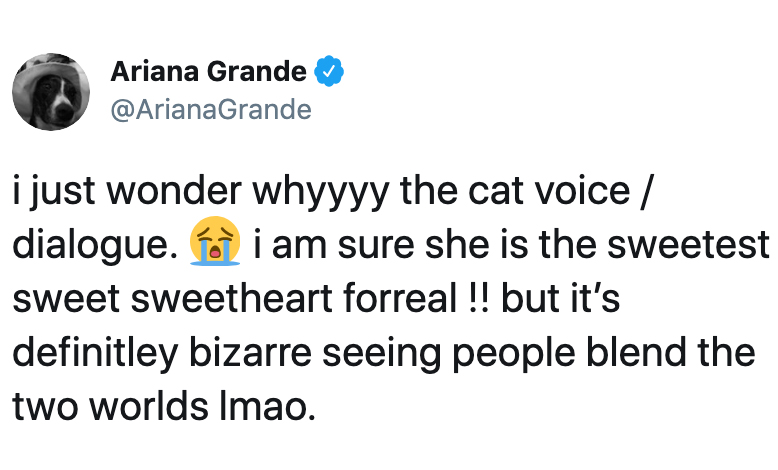Click the loudly crying face emoji
This screenshot has width=778, height=470.
coord(215,241)
